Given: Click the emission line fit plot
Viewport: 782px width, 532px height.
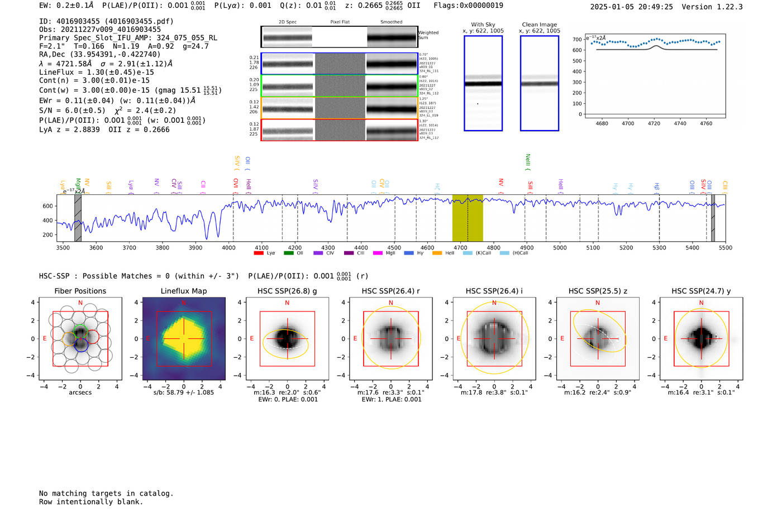Looking at the screenshot, I should [x=655, y=76].
